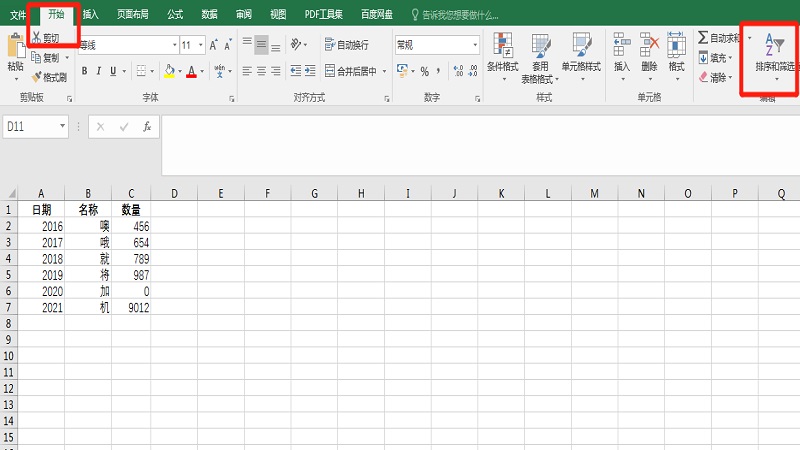Image resolution: width=800 pixels, height=450 pixels.
Task: Expand the Name Box dropdown arrow
Action: tap(63, 127)
